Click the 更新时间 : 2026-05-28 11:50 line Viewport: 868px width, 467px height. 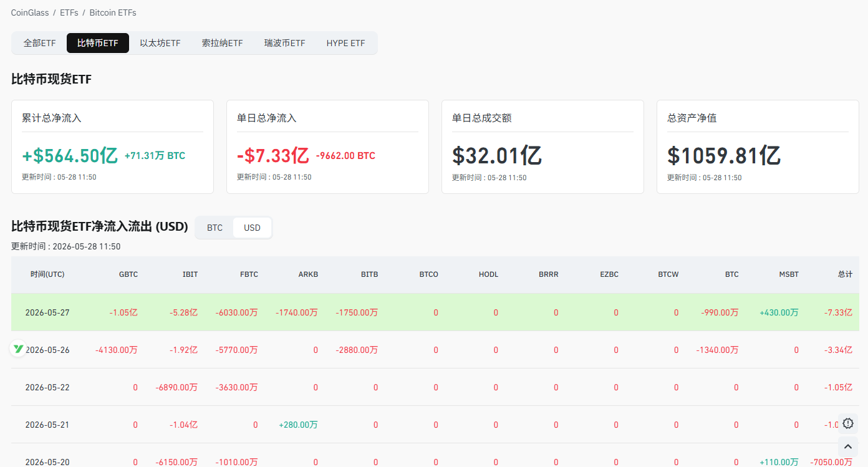pyautogui.click(x=66, y=246)
